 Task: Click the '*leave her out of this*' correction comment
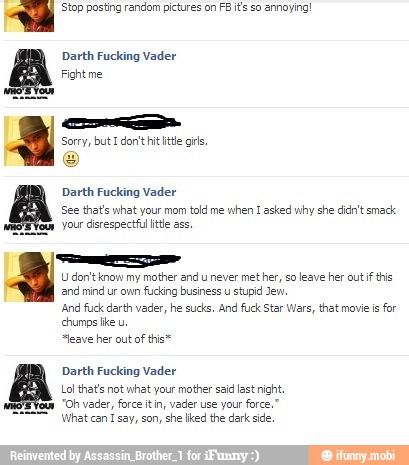[116, 339]
